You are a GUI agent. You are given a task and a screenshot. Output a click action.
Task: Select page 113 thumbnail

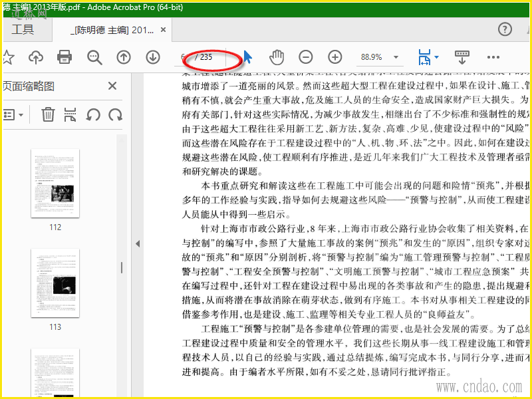click(55, 283)
